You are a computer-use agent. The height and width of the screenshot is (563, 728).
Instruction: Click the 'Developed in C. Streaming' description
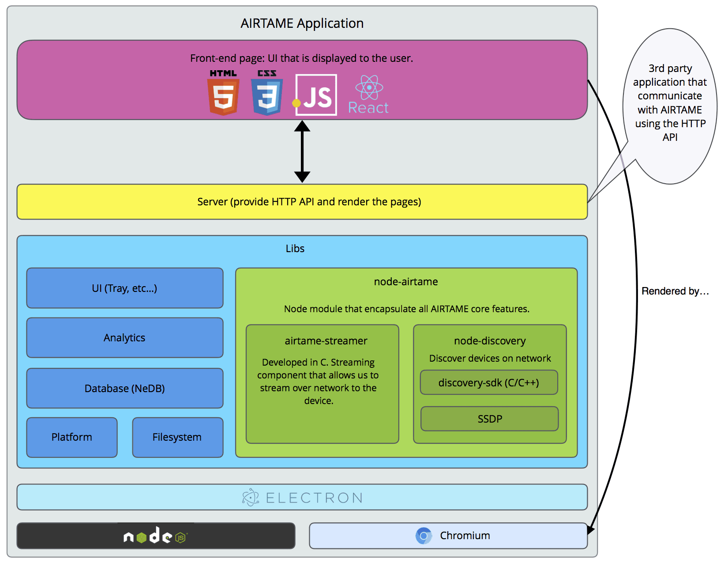click(x=318, y=382)
